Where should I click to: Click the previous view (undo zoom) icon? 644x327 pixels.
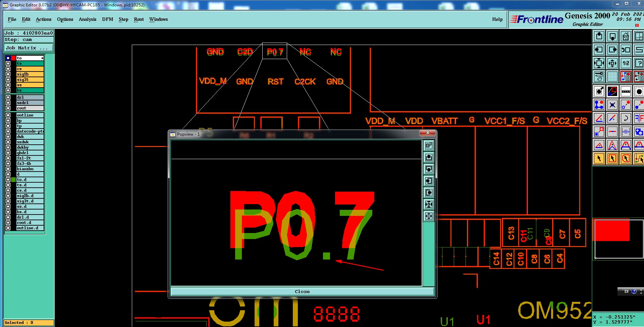[x=626, y=50]
